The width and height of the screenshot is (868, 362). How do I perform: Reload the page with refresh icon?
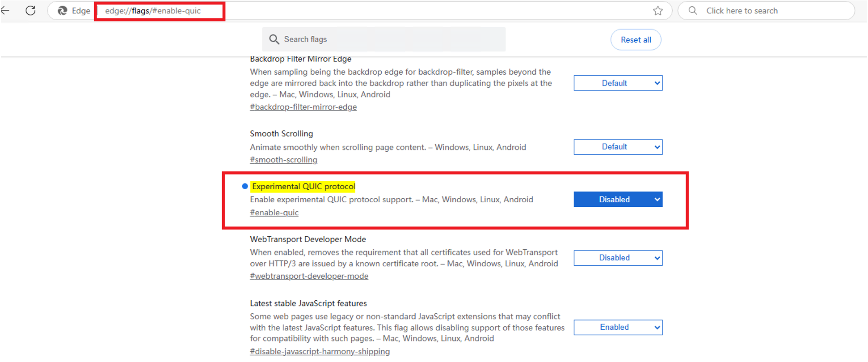(30, 10)
